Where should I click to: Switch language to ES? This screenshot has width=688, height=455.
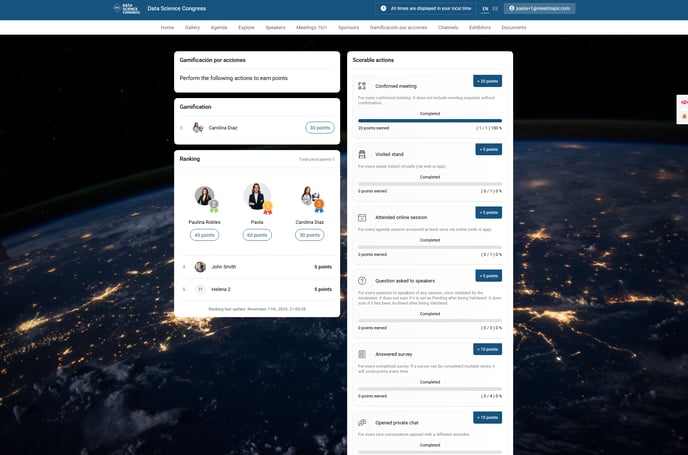(495, 8)
